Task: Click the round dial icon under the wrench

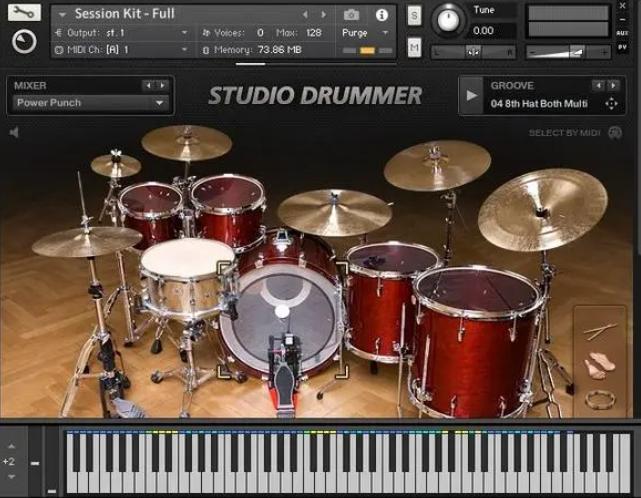Action: pos(24,42)
